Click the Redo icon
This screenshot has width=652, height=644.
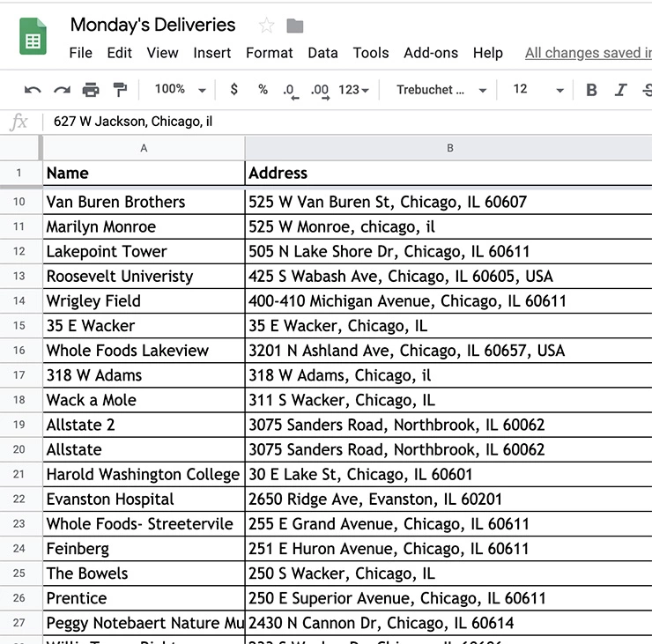tap(62, 90)
